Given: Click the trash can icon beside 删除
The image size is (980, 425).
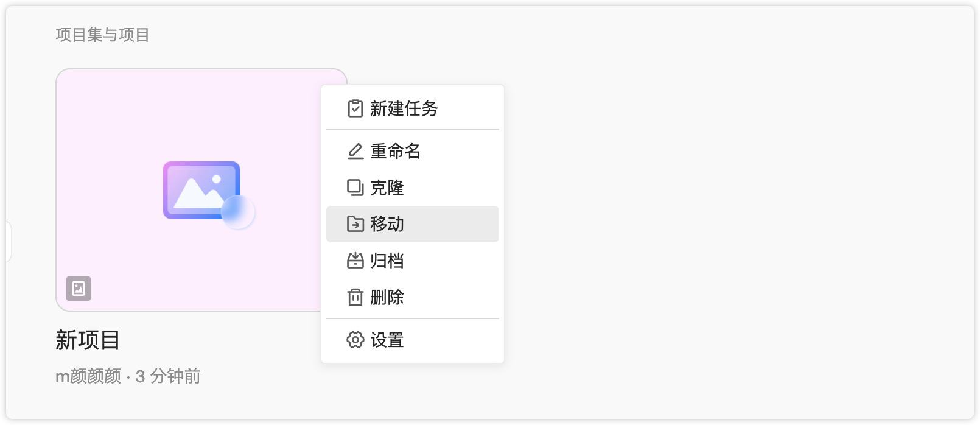Looking at the screenshot, I should (355, 297).
